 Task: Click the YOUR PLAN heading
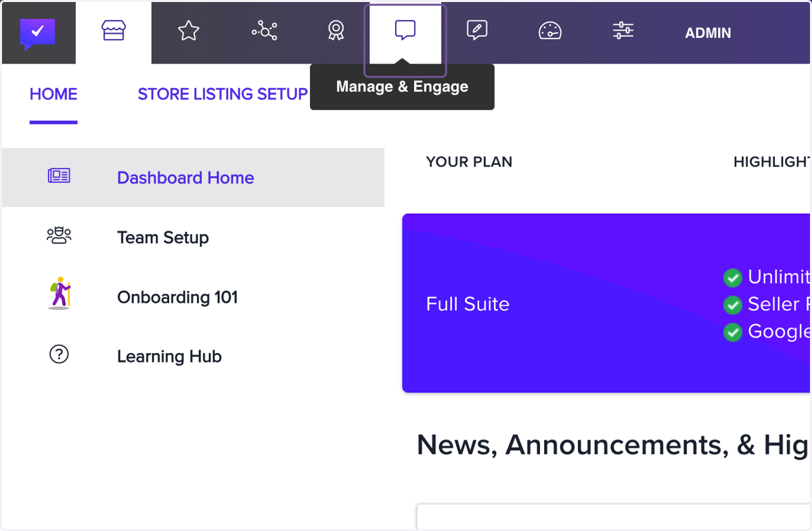469,162
